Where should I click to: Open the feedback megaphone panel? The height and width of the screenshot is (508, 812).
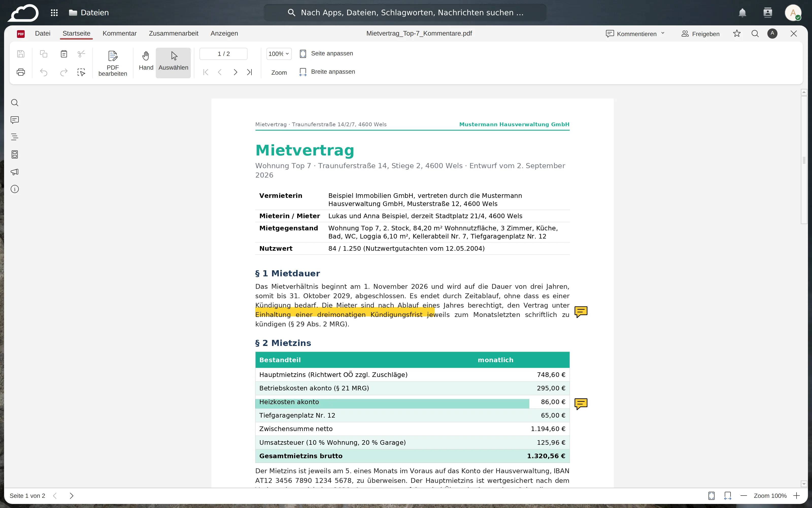15,172
